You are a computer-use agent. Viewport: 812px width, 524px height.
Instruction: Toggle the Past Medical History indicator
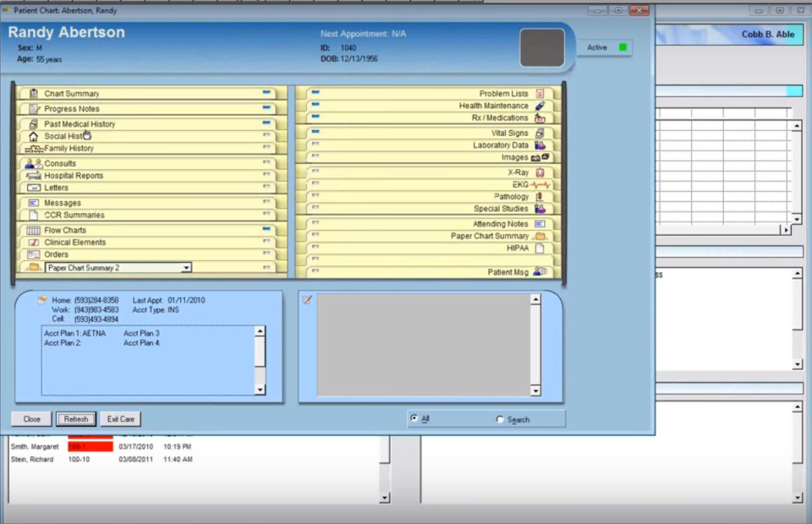point(266,123)
